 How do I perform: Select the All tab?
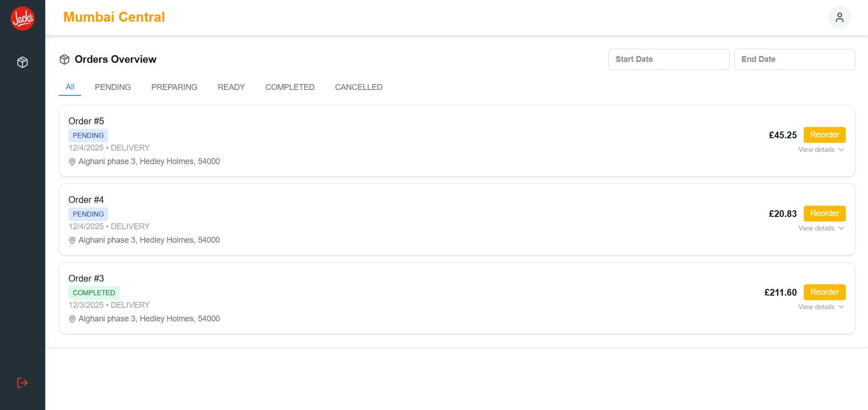pos(70,87)
